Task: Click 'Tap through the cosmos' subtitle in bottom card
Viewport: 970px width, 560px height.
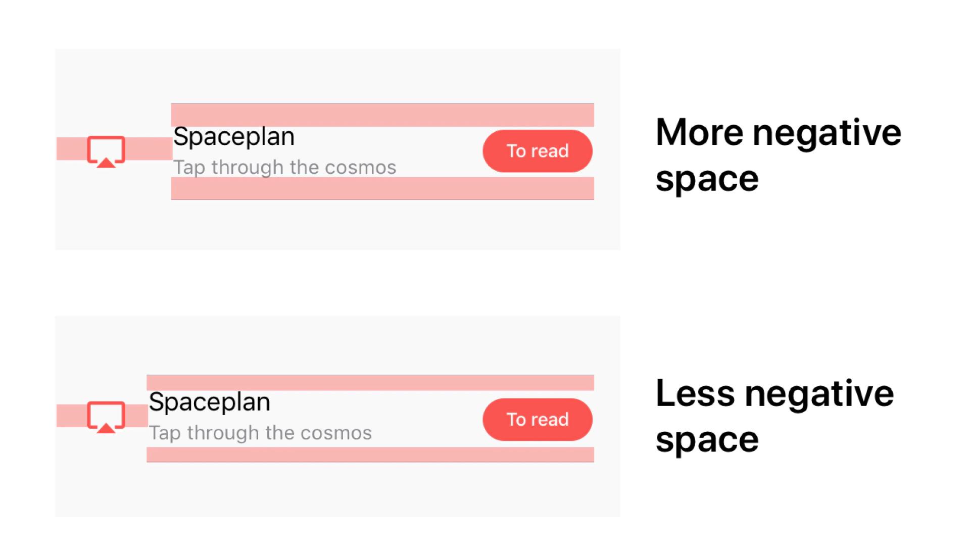Action: (261, 433)
